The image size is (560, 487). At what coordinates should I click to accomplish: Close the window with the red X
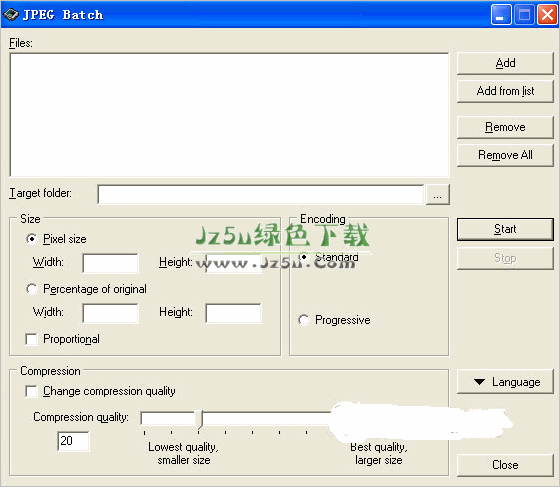click(x=547, y=15)
